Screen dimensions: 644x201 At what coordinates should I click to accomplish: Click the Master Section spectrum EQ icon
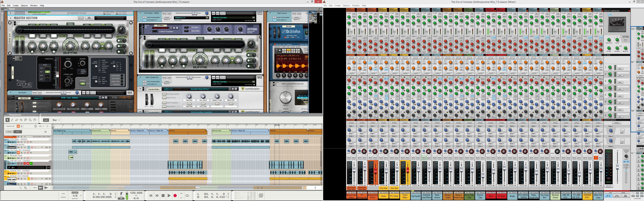[x=81, y=18]
